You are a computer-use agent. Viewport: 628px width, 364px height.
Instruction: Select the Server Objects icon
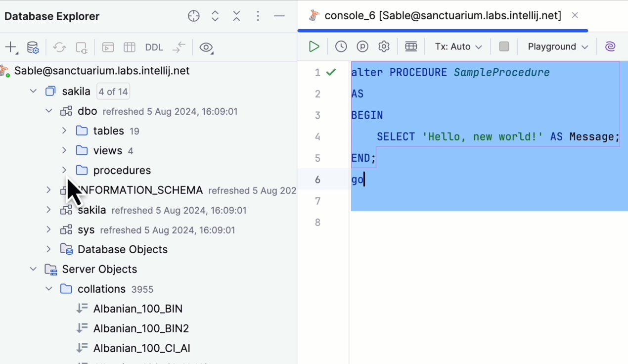[51, 269]
